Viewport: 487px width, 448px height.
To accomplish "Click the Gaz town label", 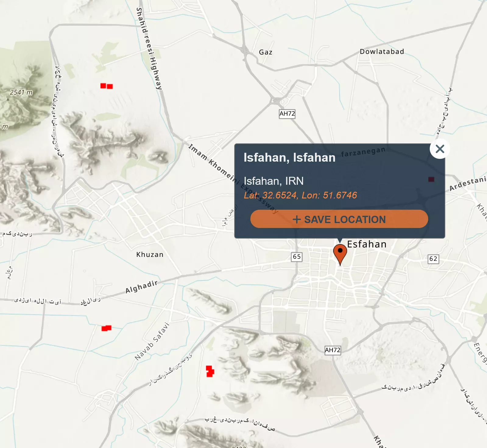I will (x=266, y=52).
